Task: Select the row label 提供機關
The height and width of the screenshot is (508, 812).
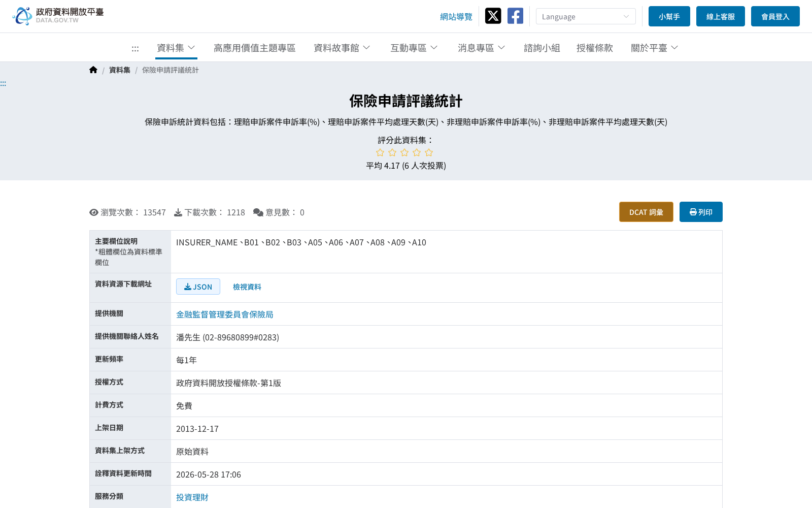Action: coord(109,313)
